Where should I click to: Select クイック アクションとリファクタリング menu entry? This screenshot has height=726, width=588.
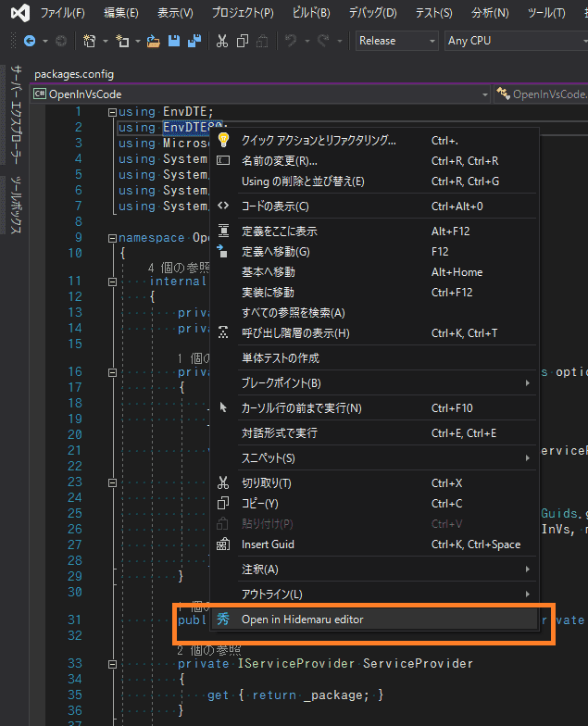[x=374, y=140]
